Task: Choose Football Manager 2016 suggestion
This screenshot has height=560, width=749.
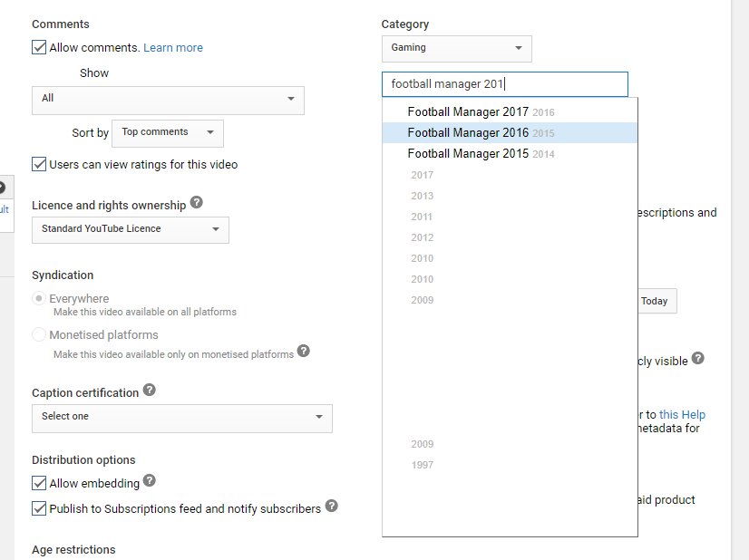Action: 510,132
